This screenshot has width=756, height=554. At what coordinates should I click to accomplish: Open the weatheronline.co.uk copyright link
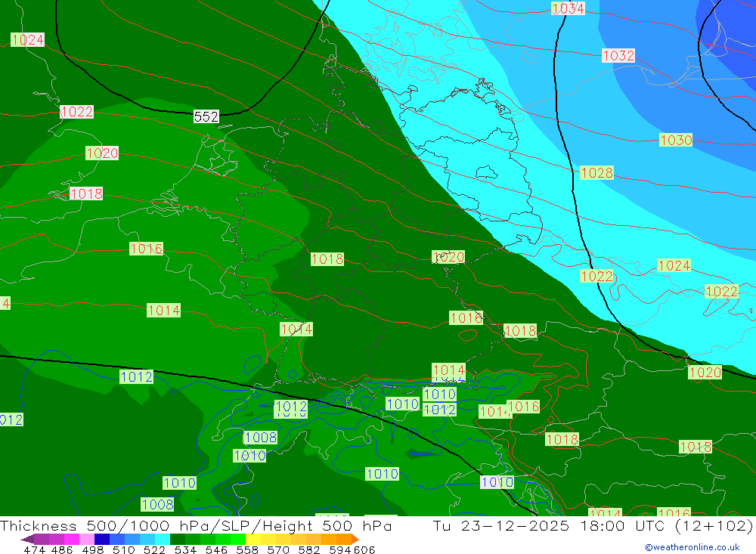click(x=692, y=547)
